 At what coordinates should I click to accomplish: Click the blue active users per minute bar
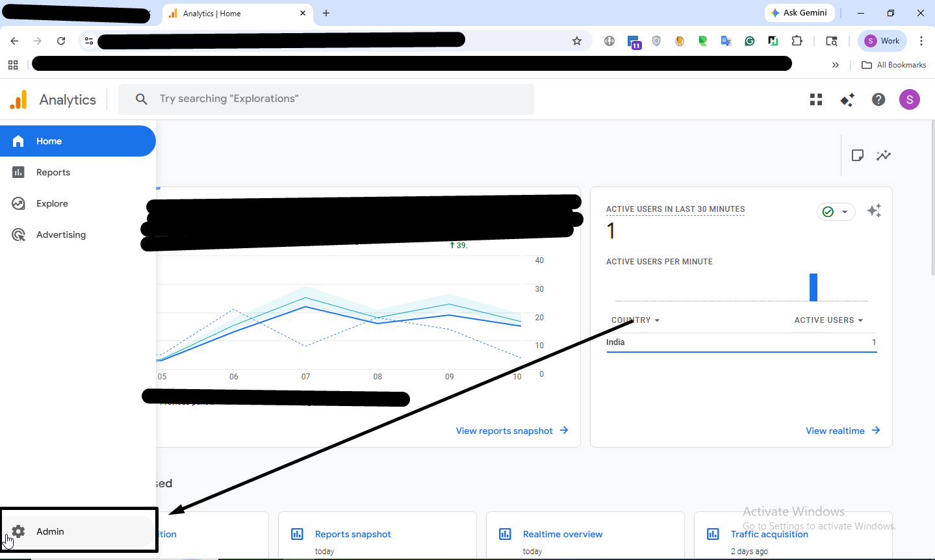point(813,287)
